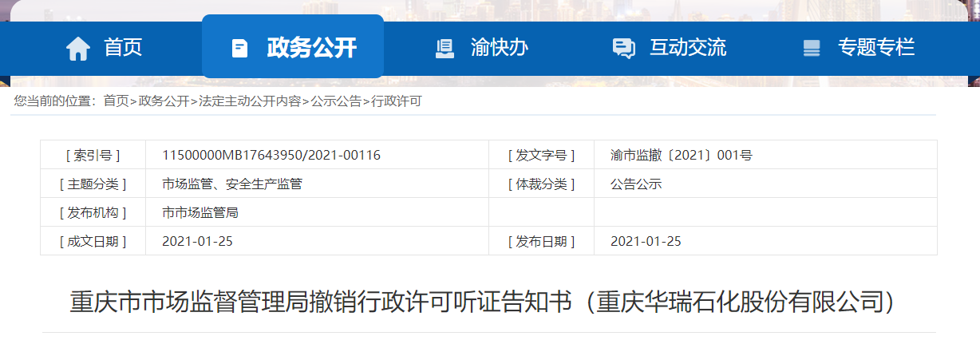Click the index number 11500000MB17643950/2021-00116

(x=271, y=155)
